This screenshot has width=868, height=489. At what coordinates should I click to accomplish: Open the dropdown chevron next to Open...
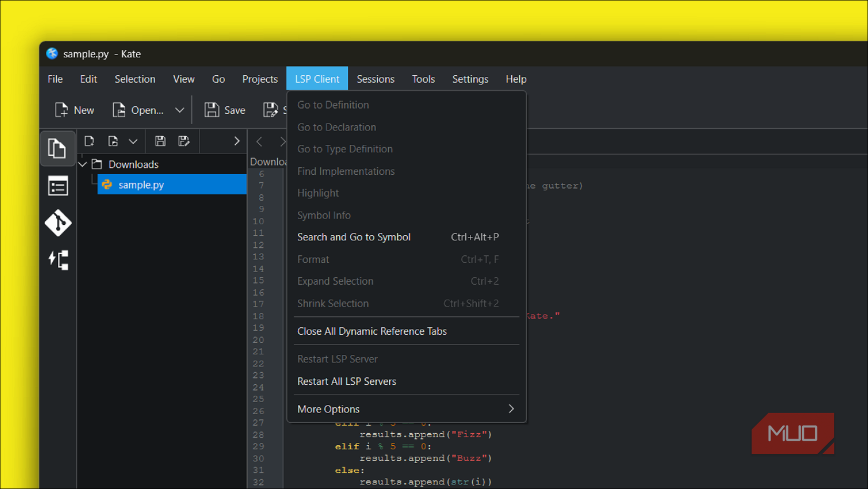click(179, 110)
